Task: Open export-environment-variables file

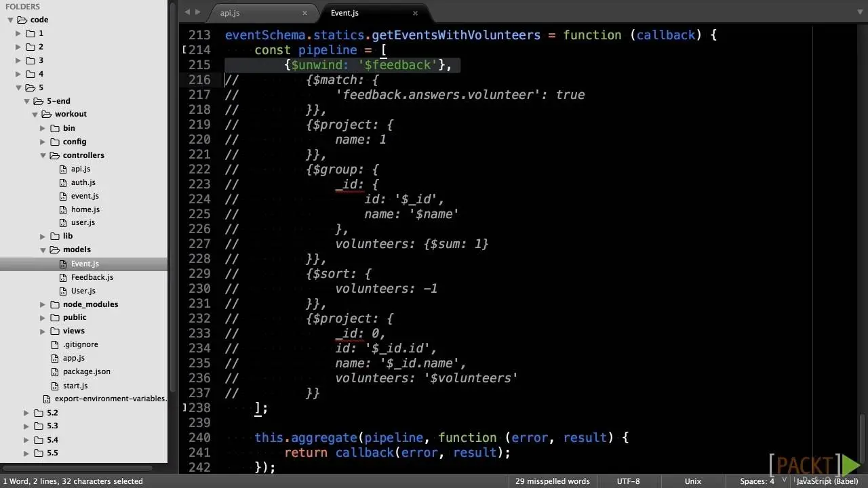Action: [x=110, y=399]
